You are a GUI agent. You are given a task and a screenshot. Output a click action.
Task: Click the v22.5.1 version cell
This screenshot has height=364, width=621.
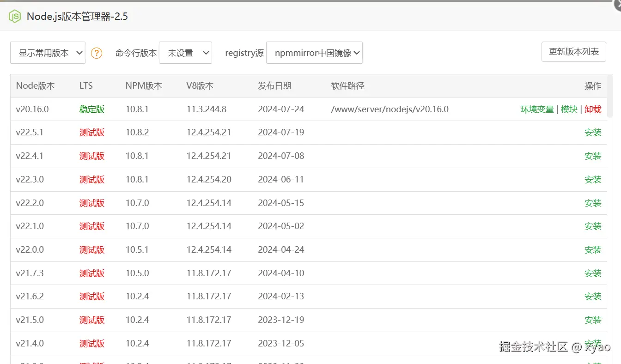pos(30,133)
